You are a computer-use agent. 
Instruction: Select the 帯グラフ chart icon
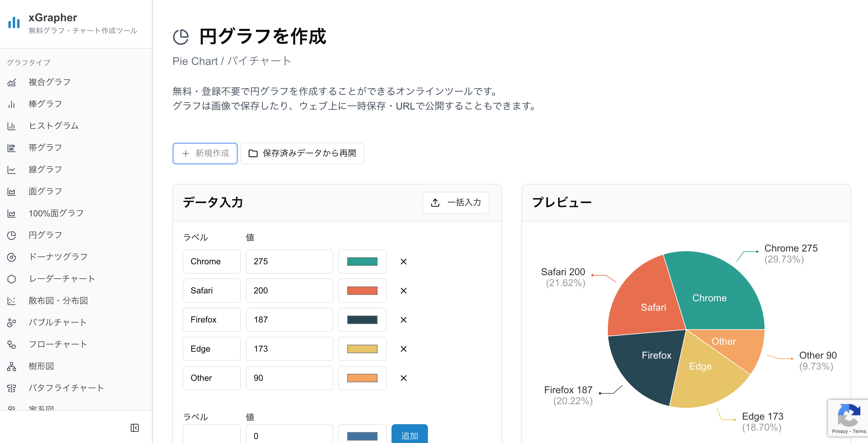(x=12, y=147)
